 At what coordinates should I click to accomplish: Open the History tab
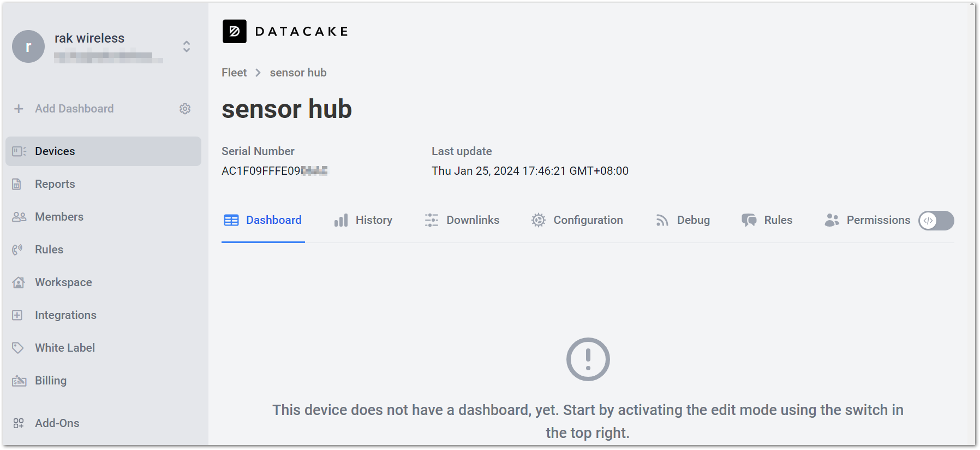point(363,220)
